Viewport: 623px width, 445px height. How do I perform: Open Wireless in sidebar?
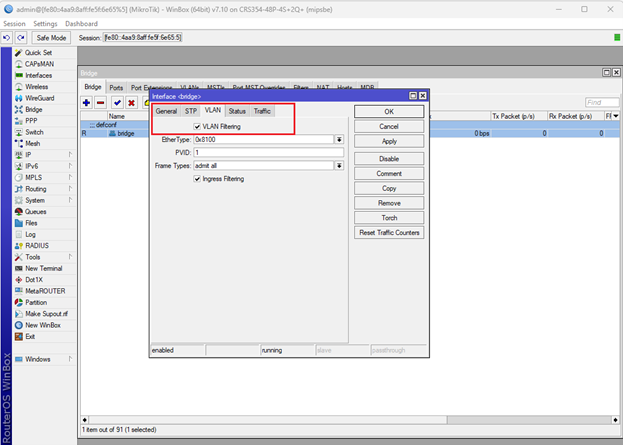click(37, 87)
